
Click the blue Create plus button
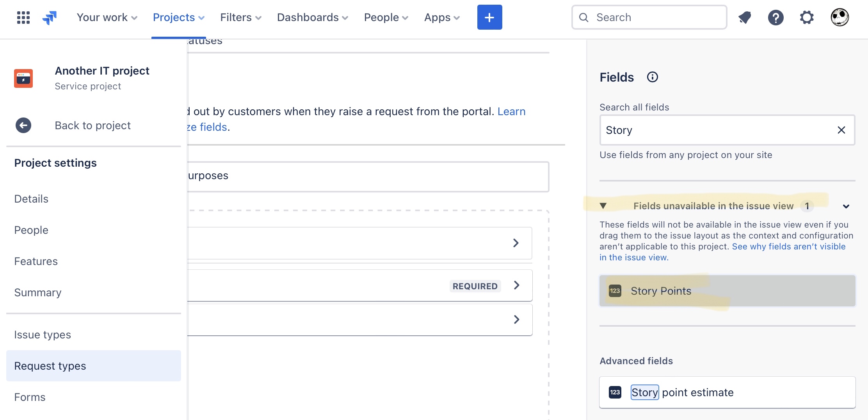(x=489, y=17)
